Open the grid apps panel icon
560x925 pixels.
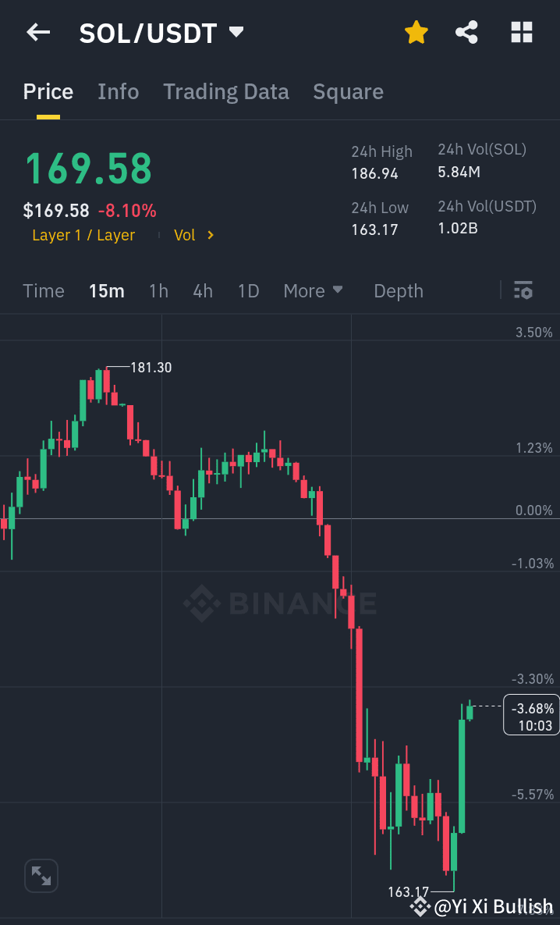click(521, 32)
